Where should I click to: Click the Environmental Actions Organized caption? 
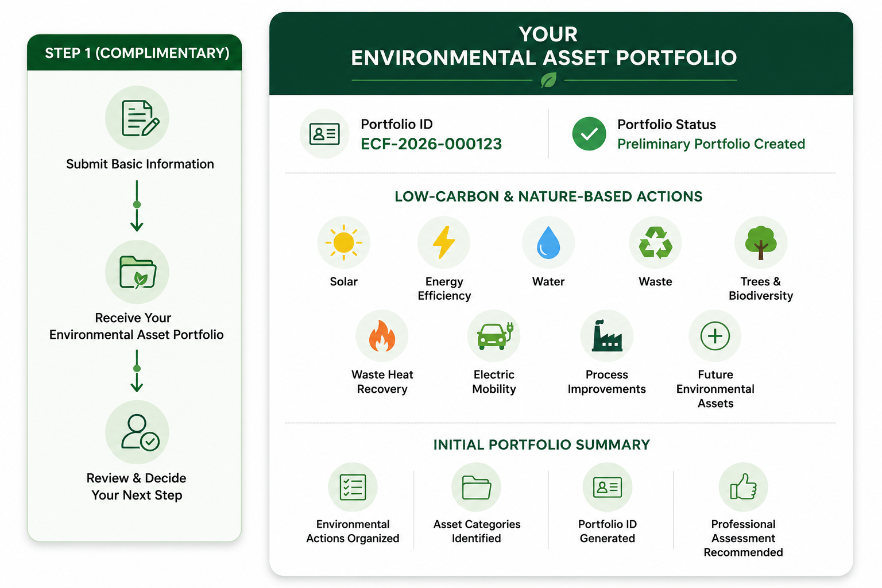tap(353, 531)
